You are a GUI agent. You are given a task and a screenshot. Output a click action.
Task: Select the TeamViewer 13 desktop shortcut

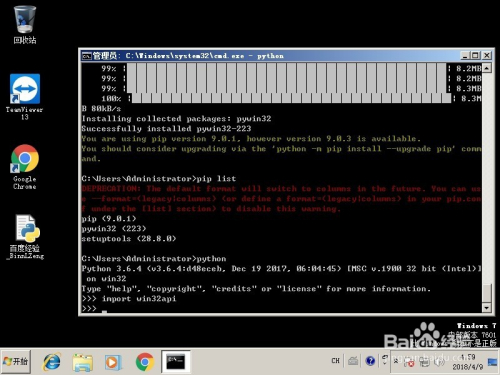(25, 97)
